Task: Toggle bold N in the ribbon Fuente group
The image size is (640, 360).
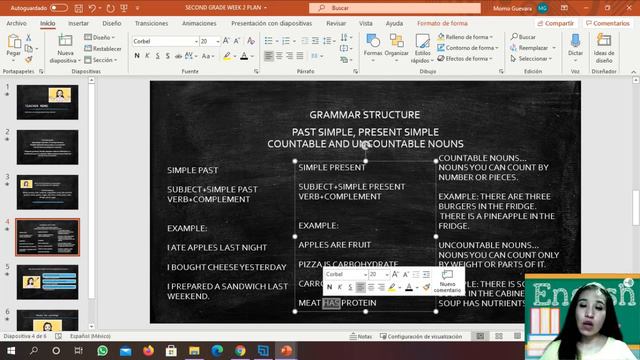Action: [x=137, y=56]
